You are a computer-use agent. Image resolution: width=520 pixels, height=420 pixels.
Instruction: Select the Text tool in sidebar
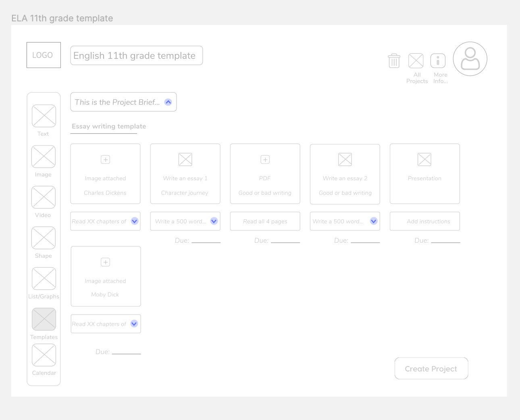44,116
